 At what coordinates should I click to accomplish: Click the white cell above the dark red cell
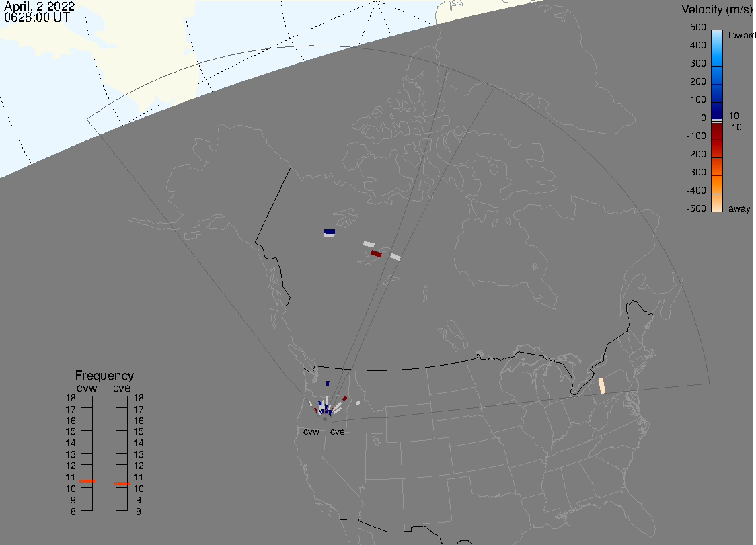point(369,244)
